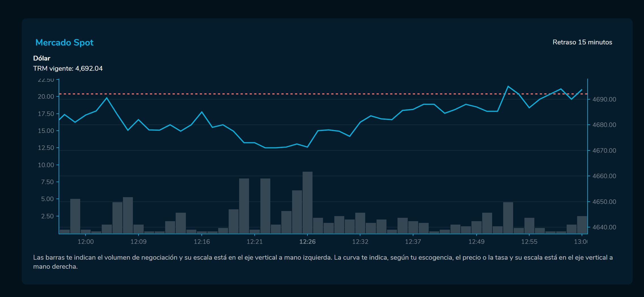Click the 12:00 time axis label
Screen dimensions: 644x297
[x=86, y=242]
